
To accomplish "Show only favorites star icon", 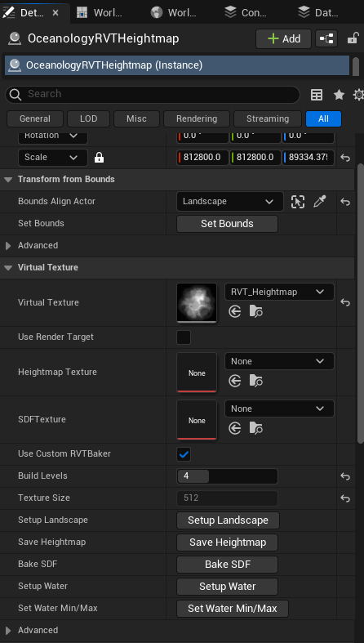I will point(339,95).
